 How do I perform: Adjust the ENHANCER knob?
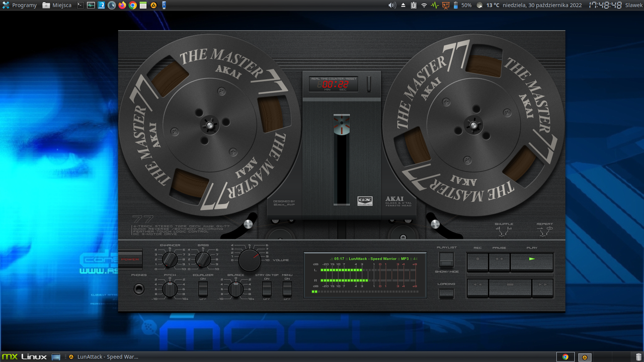pyautogui.click(x=170, y=260)
